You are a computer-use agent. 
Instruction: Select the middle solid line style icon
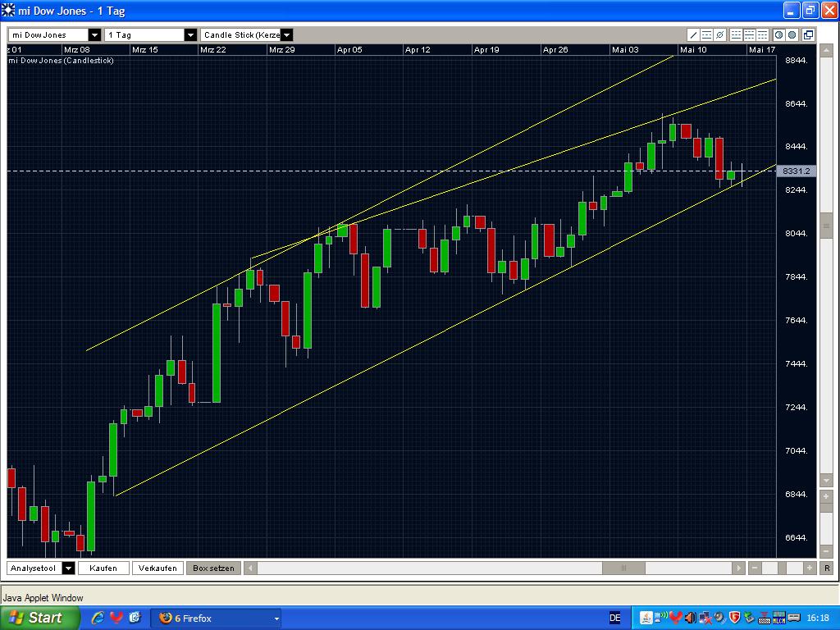(x=750, y=35)
